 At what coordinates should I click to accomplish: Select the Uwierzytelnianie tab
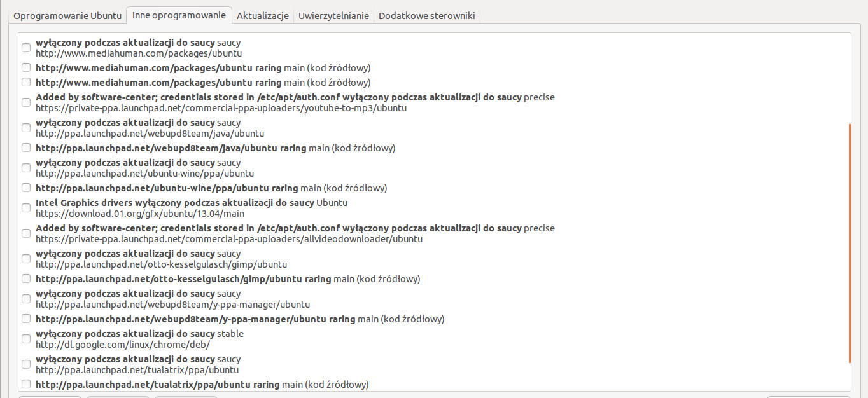(333, 16)
